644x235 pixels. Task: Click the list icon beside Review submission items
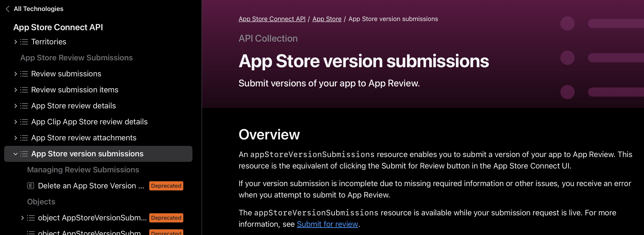pos(24,90)
